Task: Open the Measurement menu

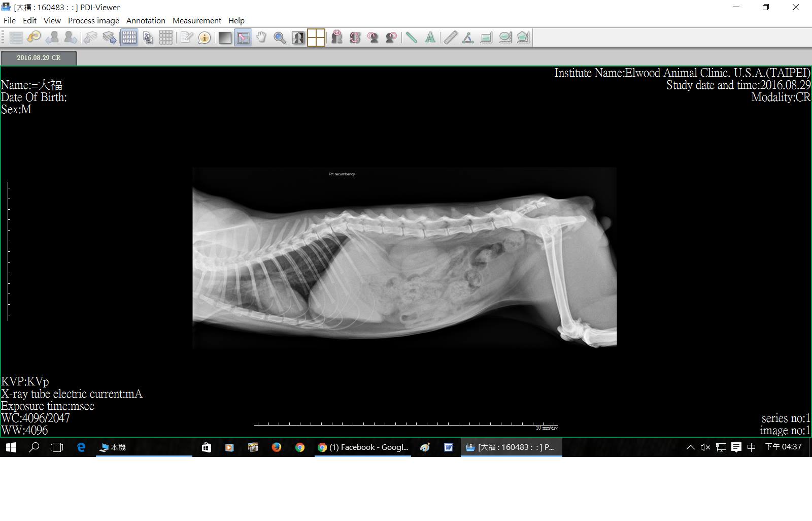Action: [x=197, y=20]
